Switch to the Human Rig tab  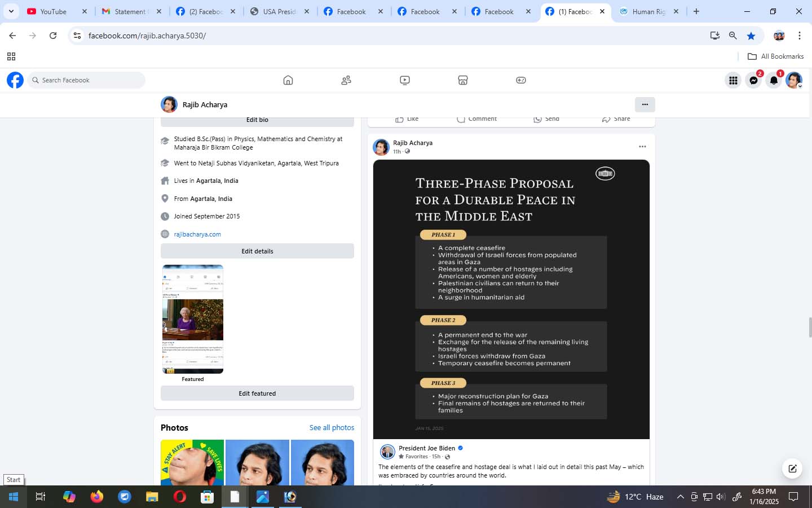pos(648,11)
